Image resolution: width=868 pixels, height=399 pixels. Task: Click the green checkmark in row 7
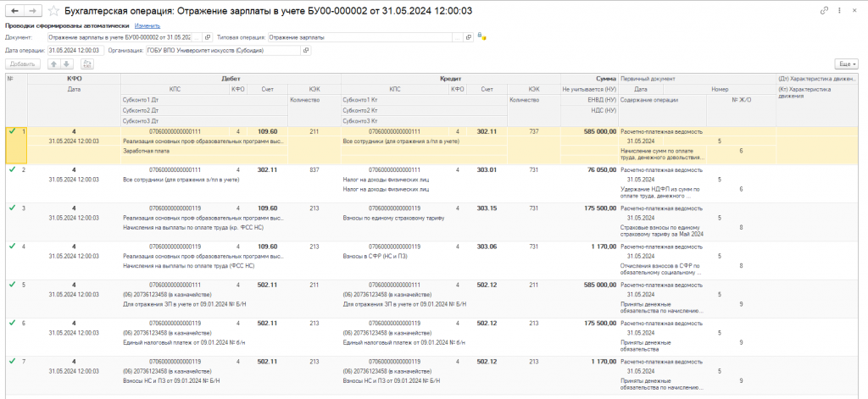click(12, 360)
